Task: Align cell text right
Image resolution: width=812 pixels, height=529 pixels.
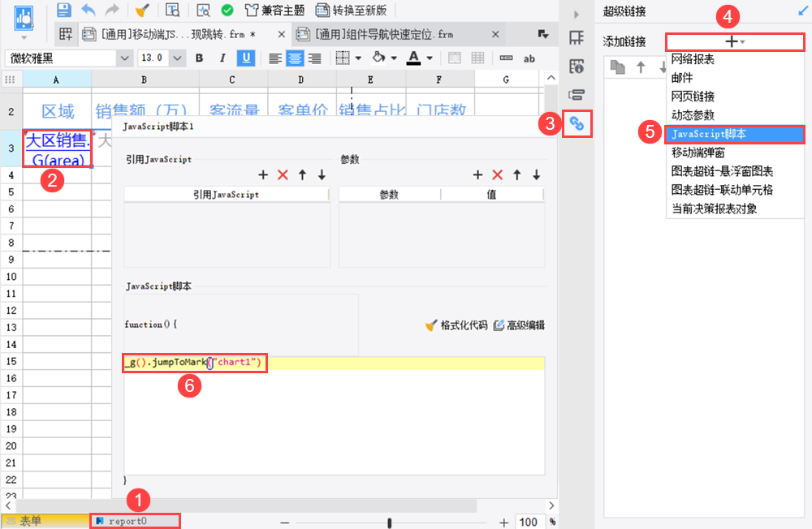Action: [314, 58]
